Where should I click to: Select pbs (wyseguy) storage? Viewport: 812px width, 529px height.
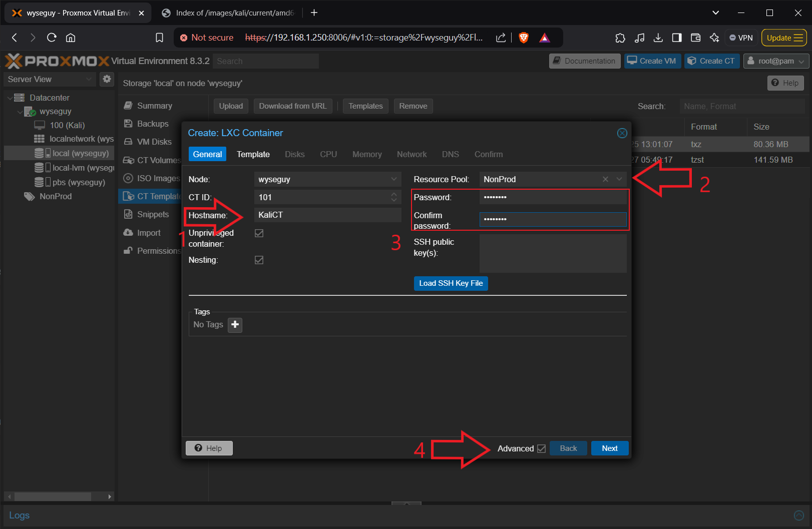(70, 182)
